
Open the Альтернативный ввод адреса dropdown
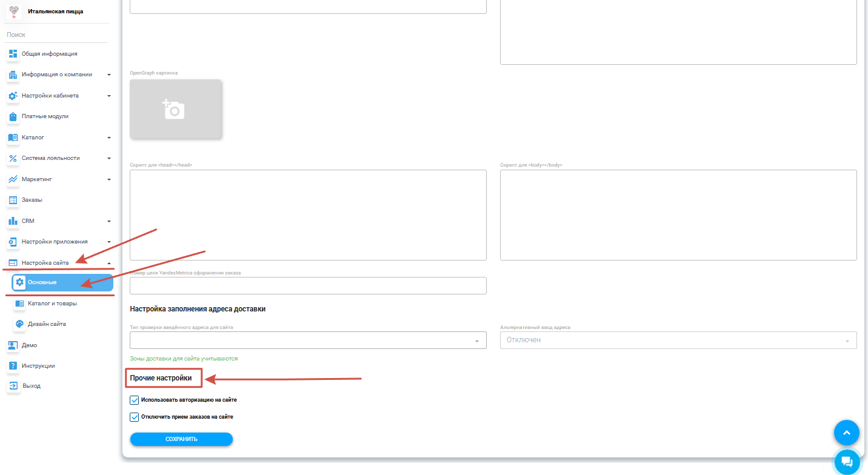(678, 340)
